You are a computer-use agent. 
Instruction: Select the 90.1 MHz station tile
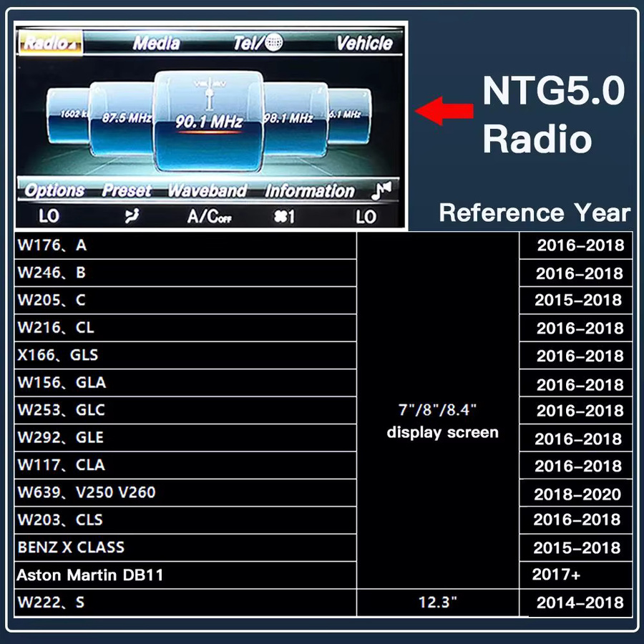coord(208,121)
